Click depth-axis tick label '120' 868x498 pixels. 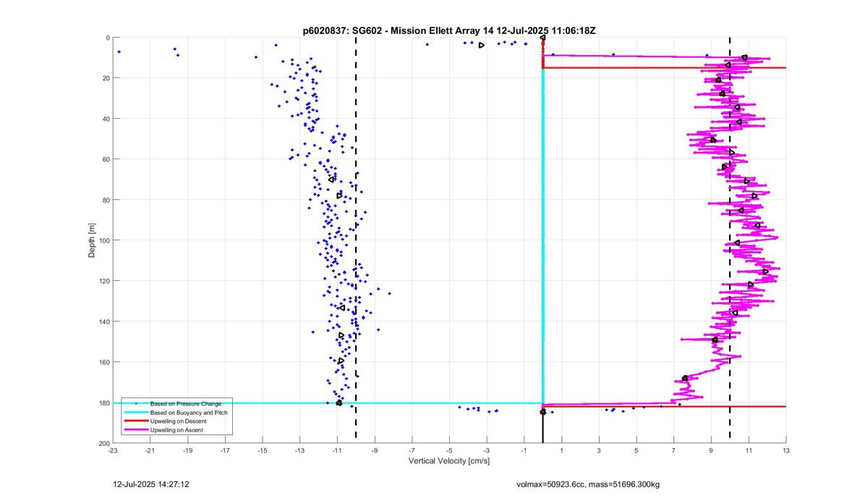point(104,281)
